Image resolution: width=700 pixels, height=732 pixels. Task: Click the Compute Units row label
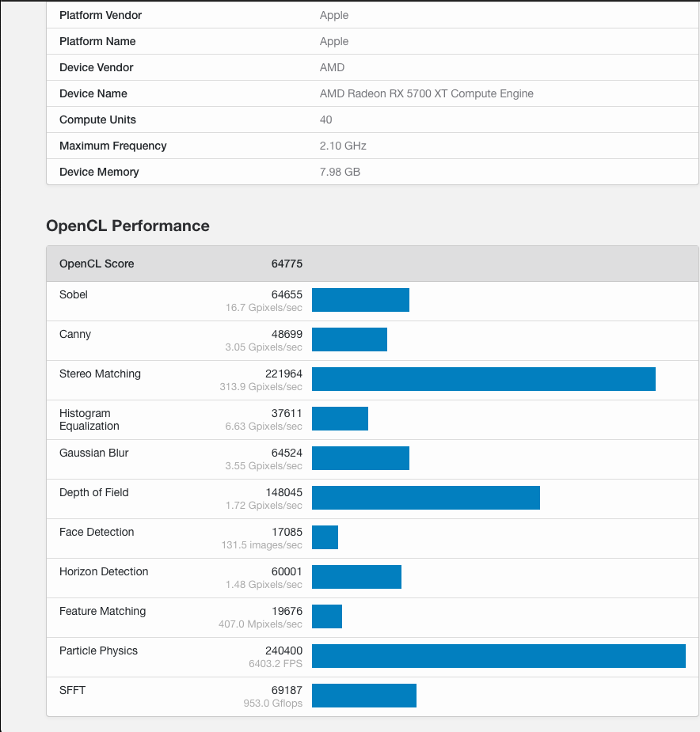click(x=97, y=119)
